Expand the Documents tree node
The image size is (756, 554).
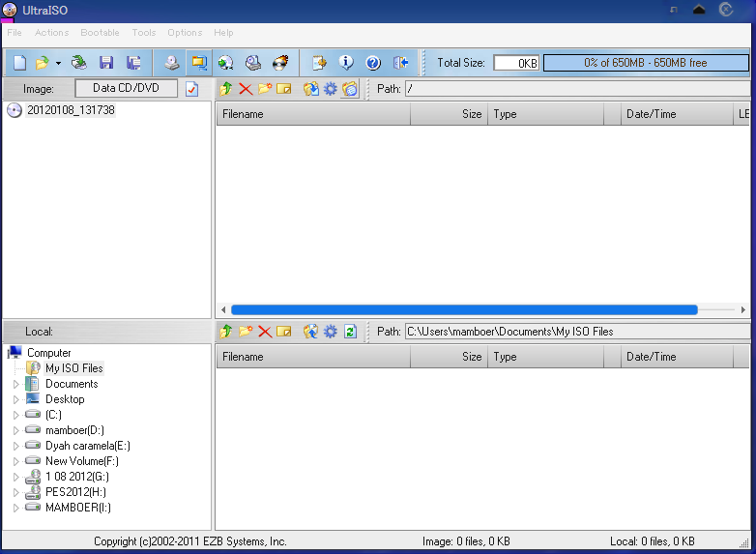click(x=15, y=384)
